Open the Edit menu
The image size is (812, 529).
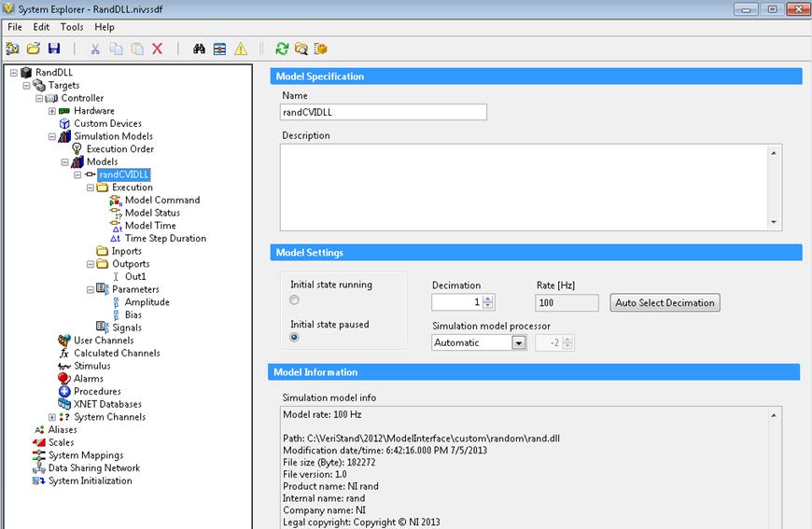(x=41, y=27)
